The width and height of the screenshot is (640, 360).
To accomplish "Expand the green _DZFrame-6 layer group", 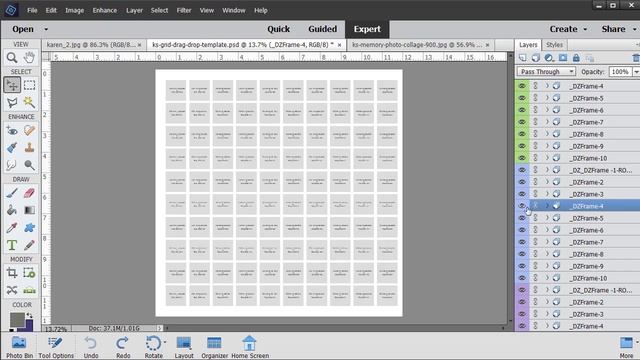I will (547, 110).
